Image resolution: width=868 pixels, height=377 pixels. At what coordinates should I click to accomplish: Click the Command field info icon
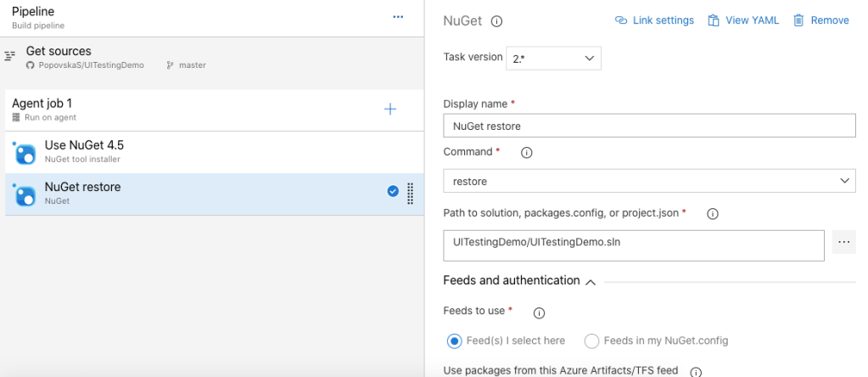pyautogui.click(x=526, y=153)
